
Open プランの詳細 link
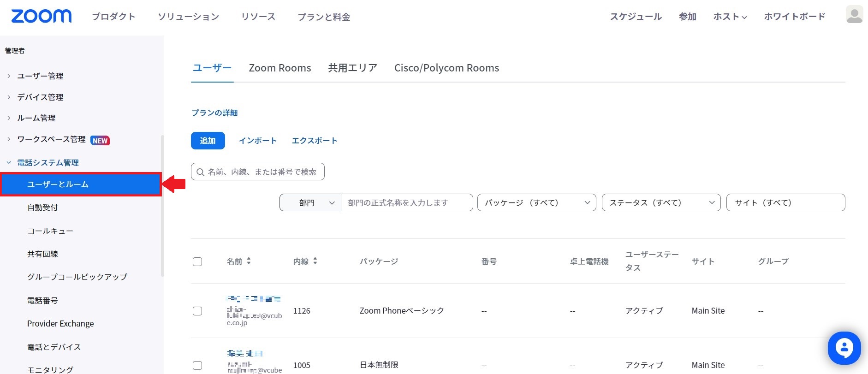pyautogui.click(x=214, y=113)
